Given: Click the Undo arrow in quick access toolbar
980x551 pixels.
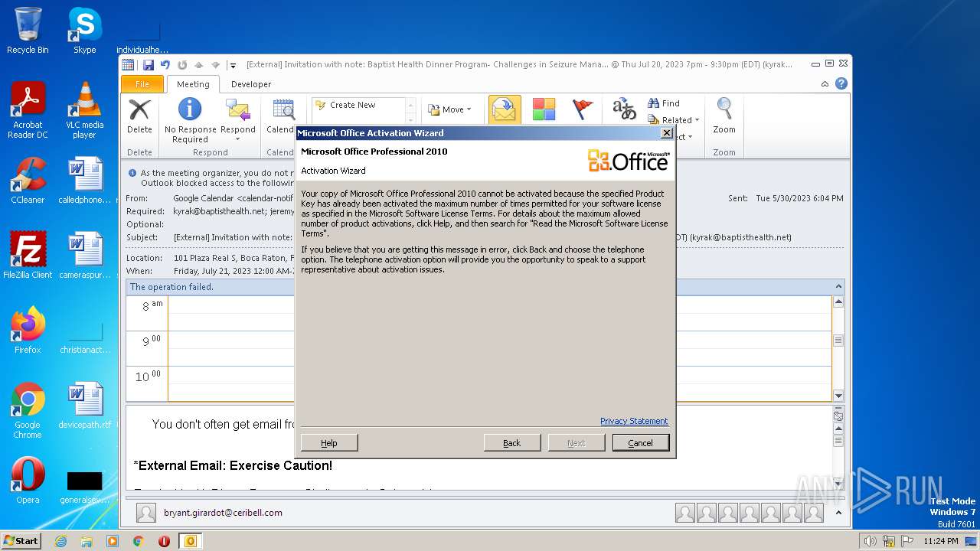Looking at the screenshot, I should click(165, 65).
